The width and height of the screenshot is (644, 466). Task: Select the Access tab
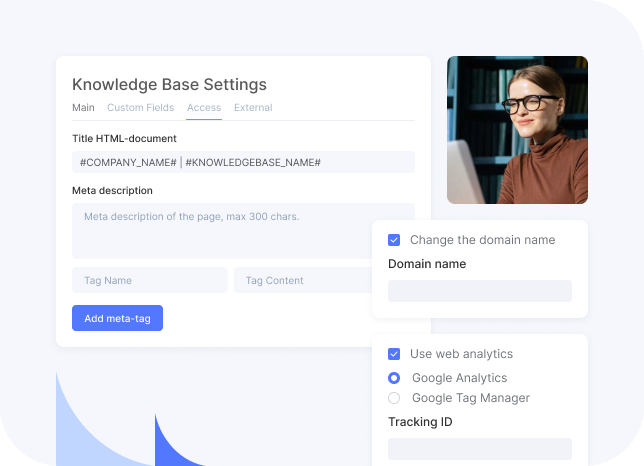(204, 108)
